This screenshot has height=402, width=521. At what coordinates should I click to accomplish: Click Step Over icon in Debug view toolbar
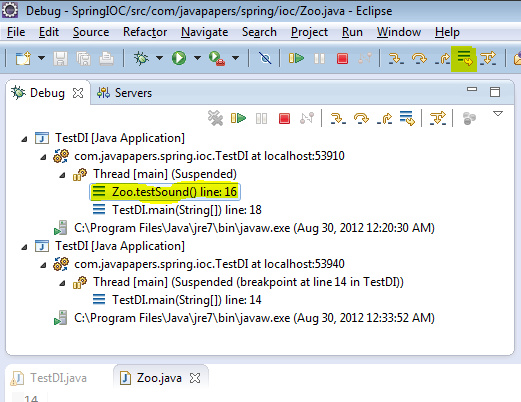(361, 118)
